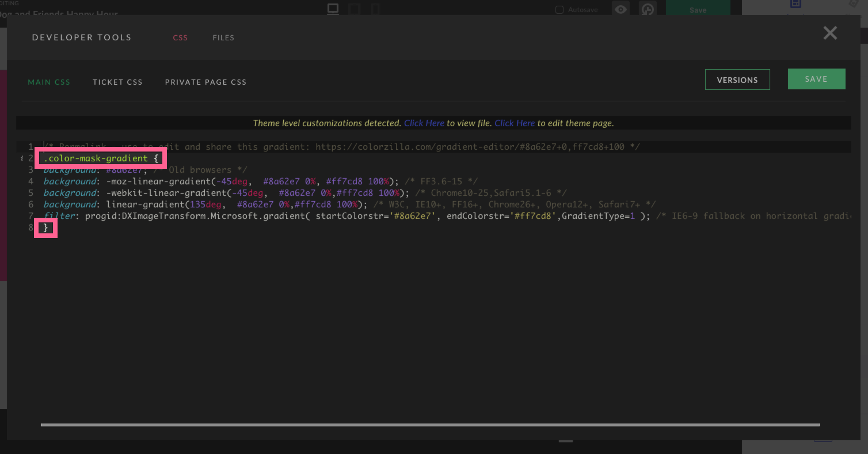868x454 pixels.
Task: Click the linear-gradient(135deg line 6
Action: (x=349, y=205)
